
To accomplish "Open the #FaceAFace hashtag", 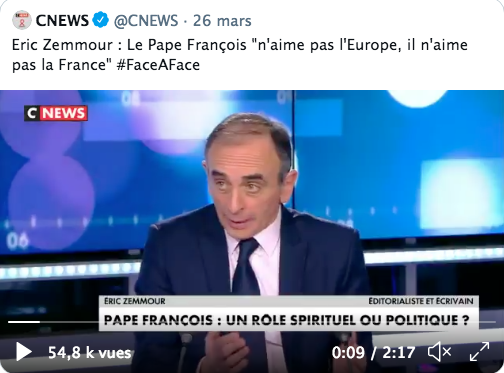I will [158, 65].
